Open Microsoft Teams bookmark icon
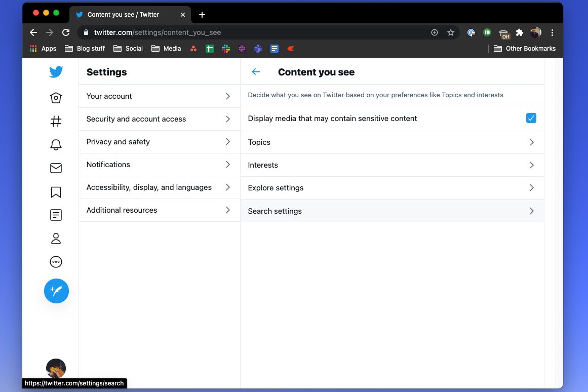 tap(258, 49)
